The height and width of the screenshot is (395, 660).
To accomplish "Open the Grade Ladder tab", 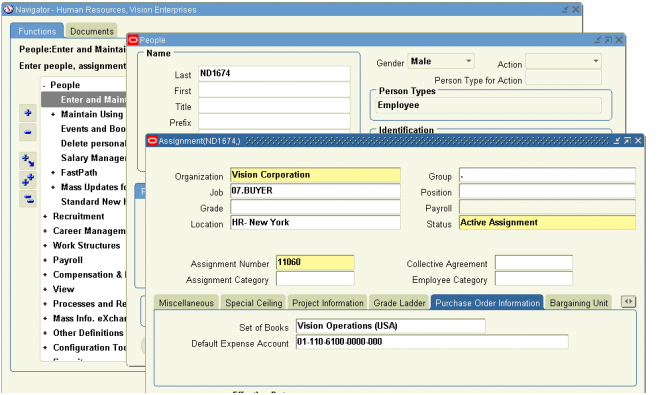I will (x=399, y=303).
